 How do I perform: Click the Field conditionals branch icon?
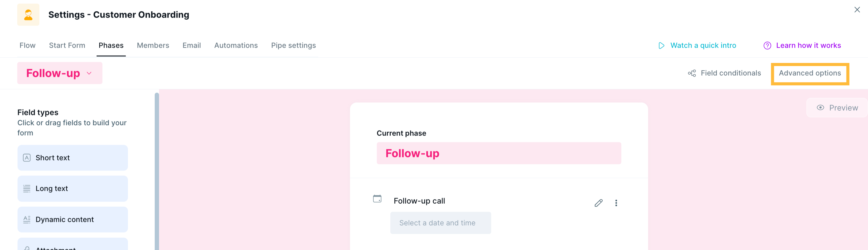691,73
